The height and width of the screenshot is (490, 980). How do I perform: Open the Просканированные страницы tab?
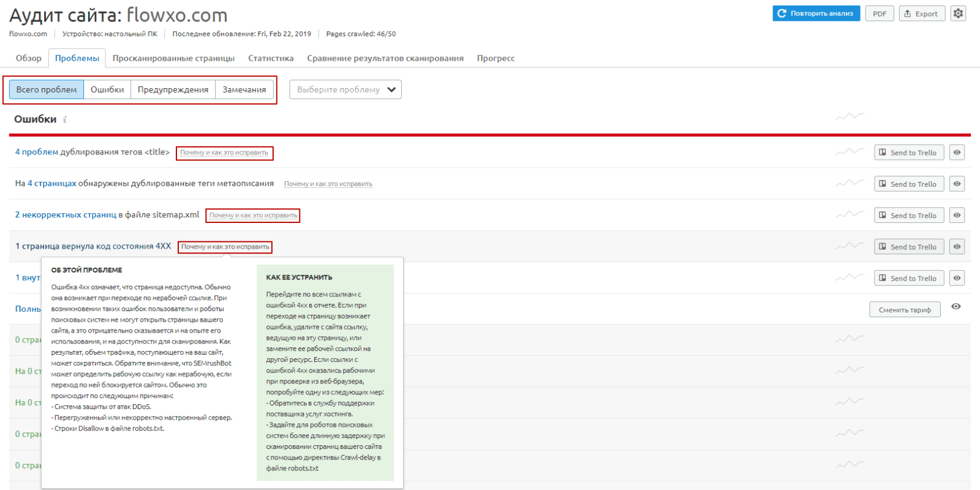click(173, 58)
